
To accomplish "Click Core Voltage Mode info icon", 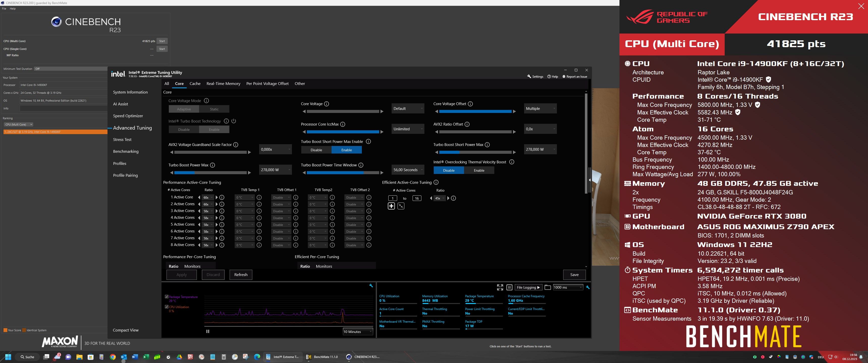I will click(x=207, y=101).
